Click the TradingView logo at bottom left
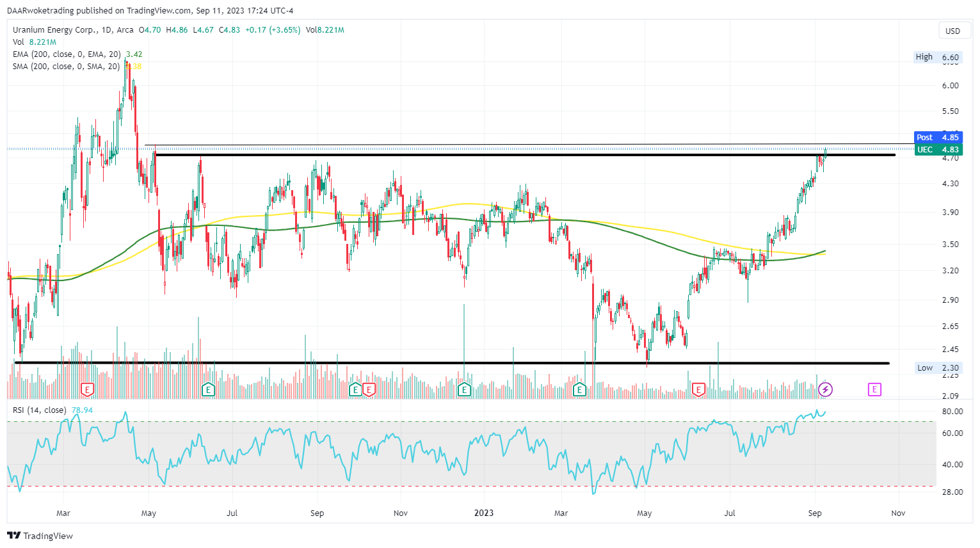980x548 pixels. point(40,536)
